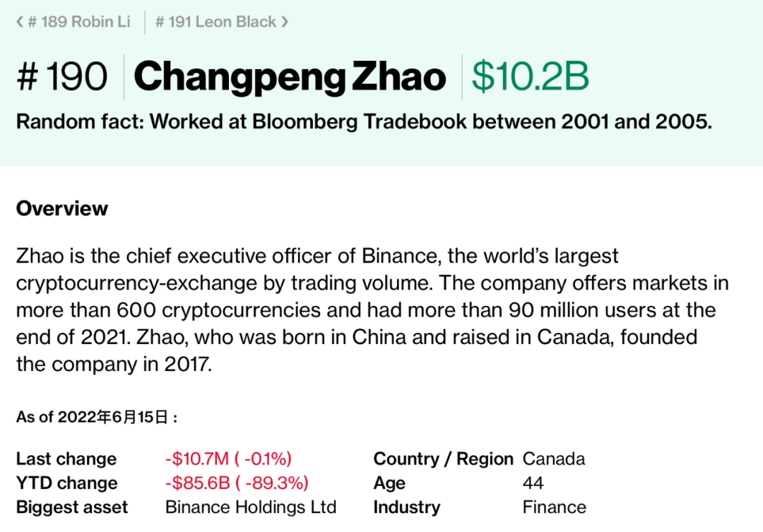
Task: Click the Country / Region label
Action: click(x=443, y=459)
